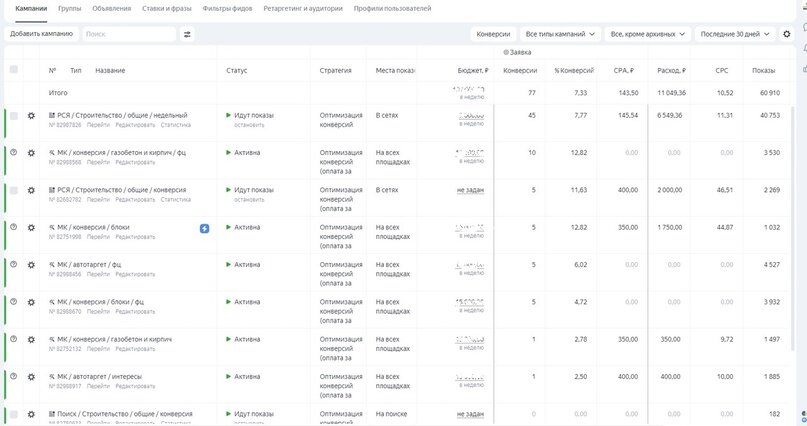Select checkbox for "РСЯ / Строительство / общие / конверсия"
The image size is (807, 426).
click(14, 190)
